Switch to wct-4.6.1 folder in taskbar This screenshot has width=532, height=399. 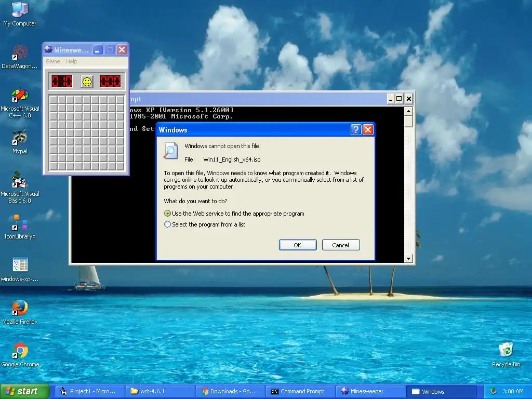coord(161,391)
